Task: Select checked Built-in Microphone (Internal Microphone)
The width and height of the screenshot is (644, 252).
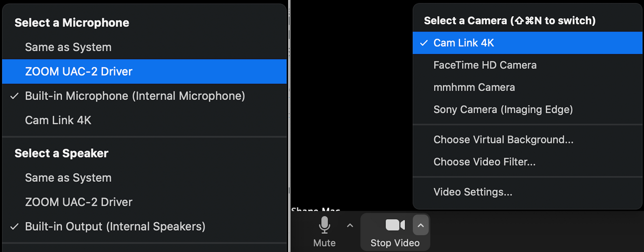Action: (x=144, y=96)
